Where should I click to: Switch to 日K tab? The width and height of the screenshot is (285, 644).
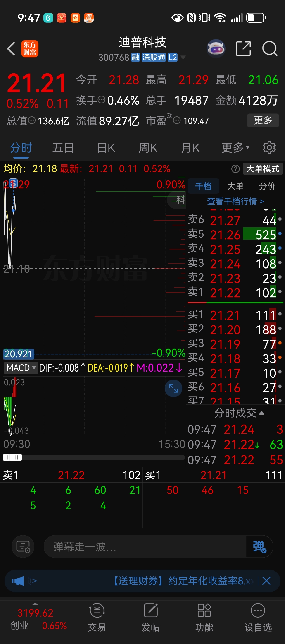point(106,147)
